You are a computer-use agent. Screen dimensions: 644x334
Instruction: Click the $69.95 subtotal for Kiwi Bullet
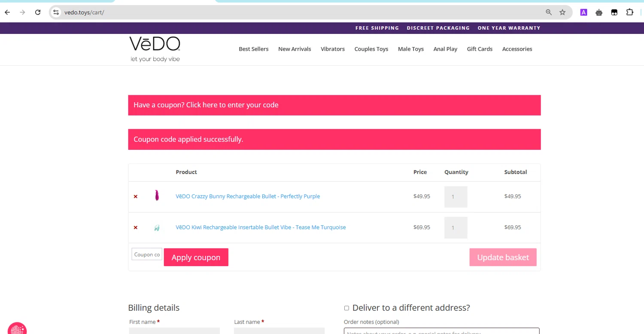click(x=513, y=227)
